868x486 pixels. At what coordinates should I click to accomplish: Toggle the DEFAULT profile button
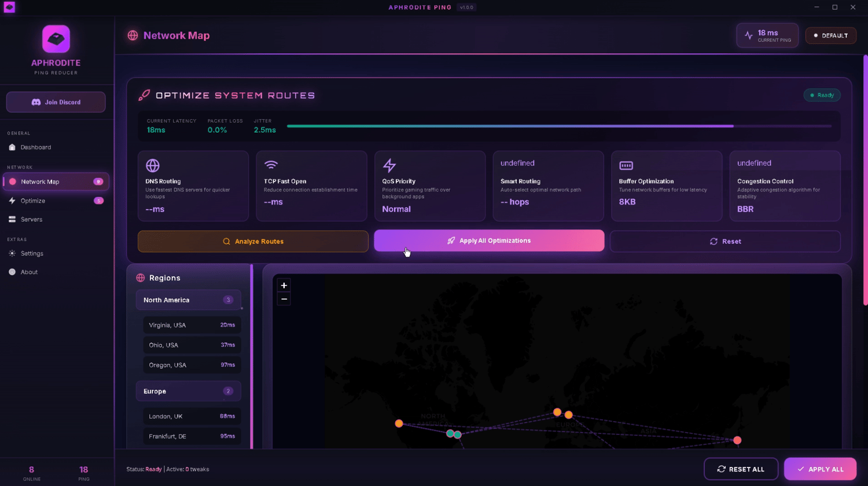(x=830, y=36)
